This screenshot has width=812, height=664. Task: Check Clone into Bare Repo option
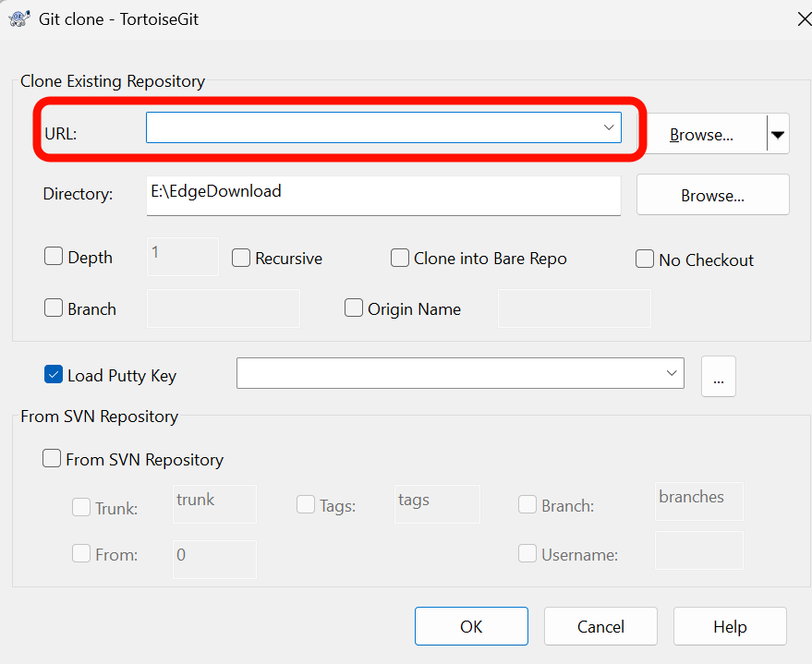coord(399,258)
